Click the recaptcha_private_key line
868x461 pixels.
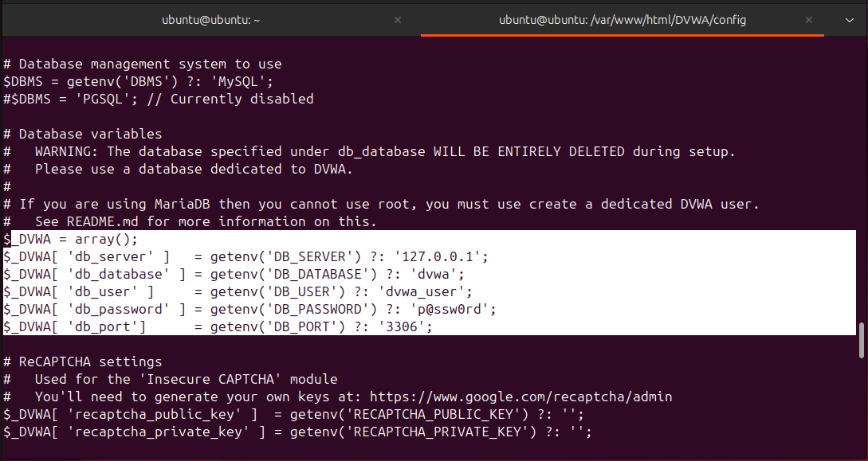(x=297, y=432)
